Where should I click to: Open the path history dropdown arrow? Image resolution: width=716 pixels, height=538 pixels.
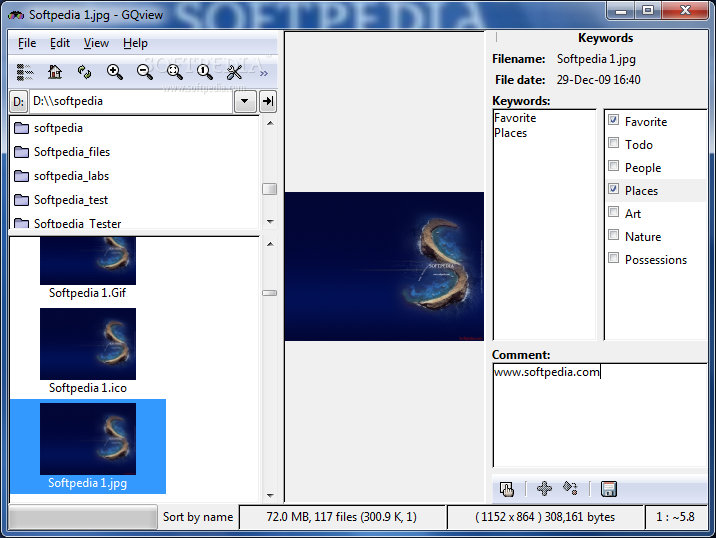tap(245, 101)
